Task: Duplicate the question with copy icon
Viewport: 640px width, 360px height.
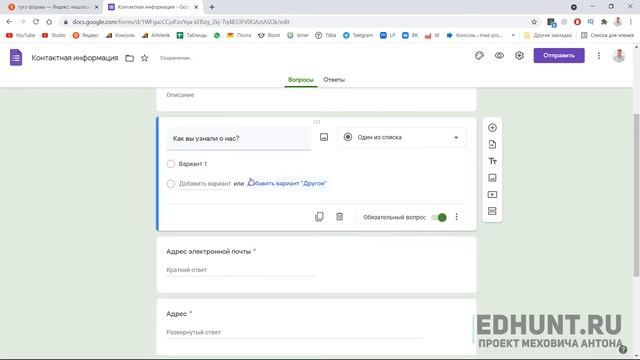Action: tap(319, 217)
